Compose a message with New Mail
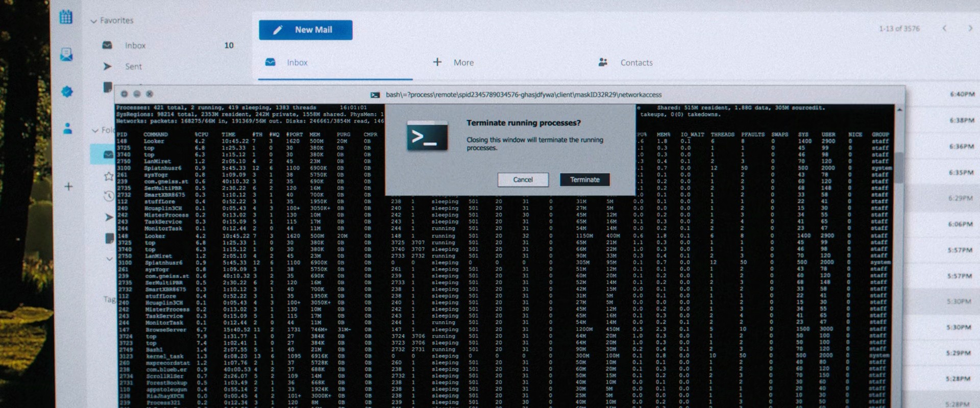The width and height of the screenshot is (980, 408). tap(305, 30)
